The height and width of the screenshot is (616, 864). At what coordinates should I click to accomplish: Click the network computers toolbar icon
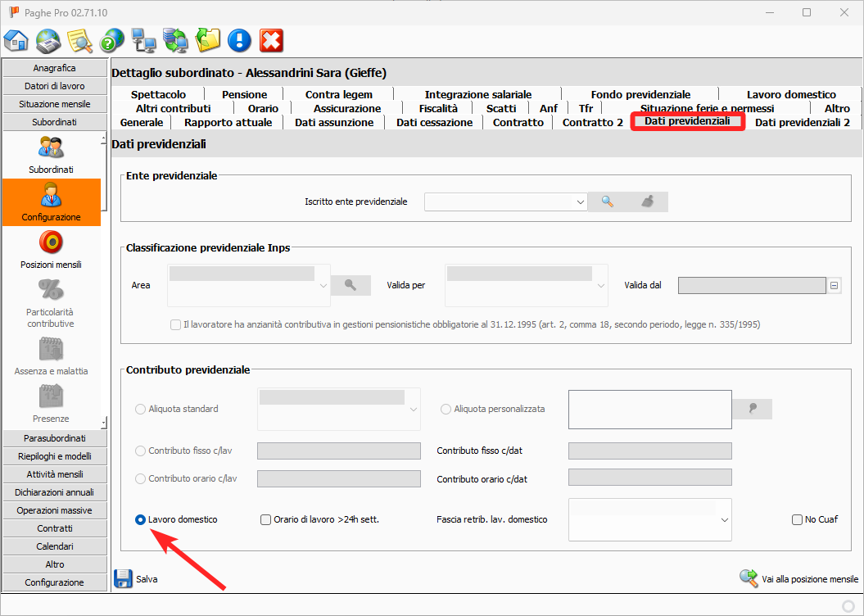(x=144, y=40)
